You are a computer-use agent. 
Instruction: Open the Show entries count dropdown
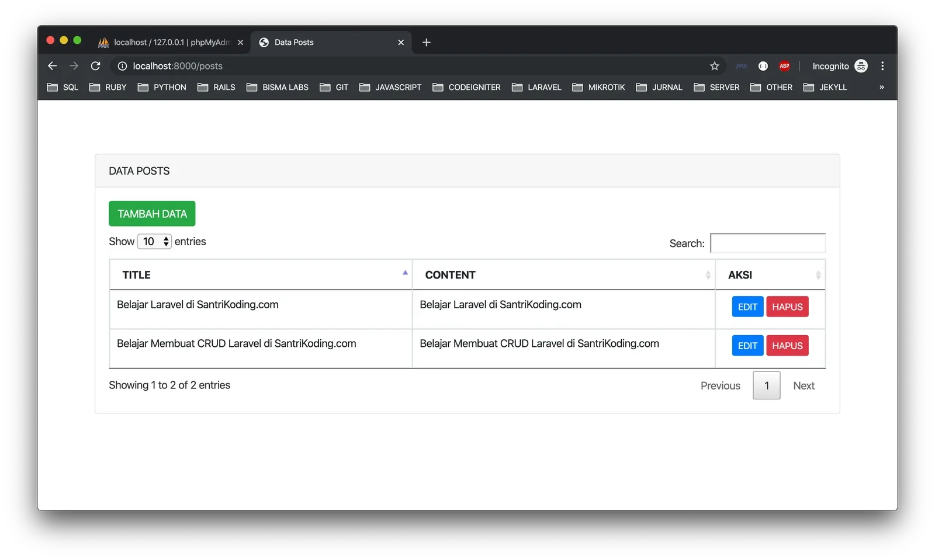pos(154,241)
